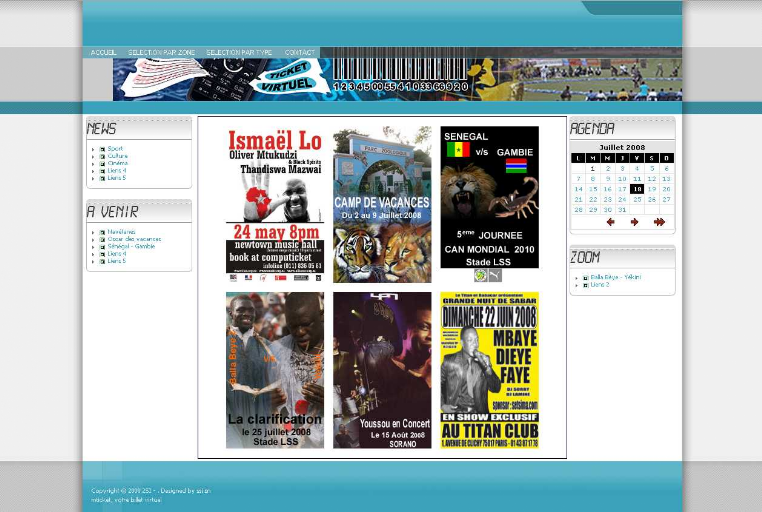Open the Camp de Vacances poster
The width and height of the screenshot is (762, 512).
click(382, 205)
